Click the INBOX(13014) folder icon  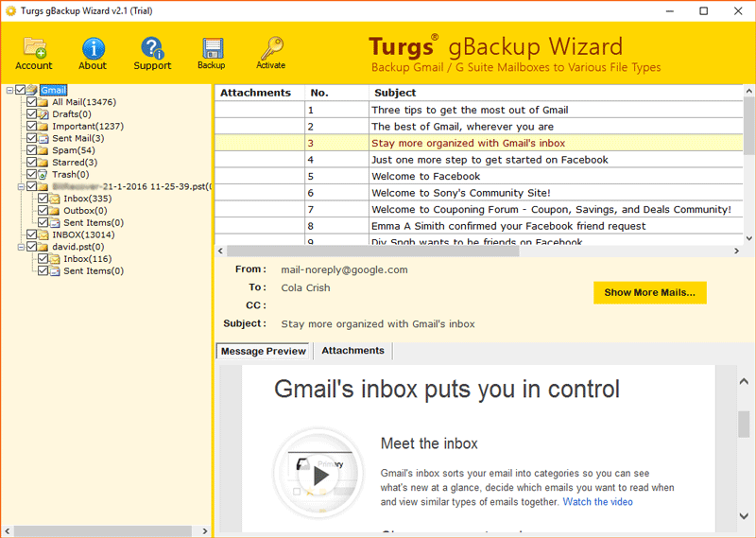pyautogui.click(x=43, y=235)
